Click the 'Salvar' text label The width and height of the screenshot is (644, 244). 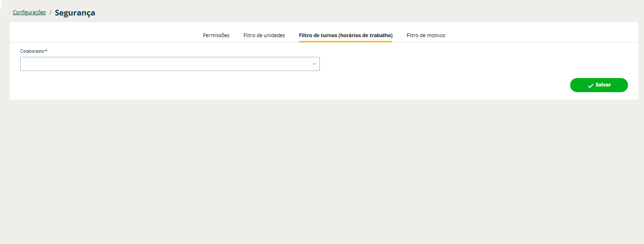click(603, 85)
